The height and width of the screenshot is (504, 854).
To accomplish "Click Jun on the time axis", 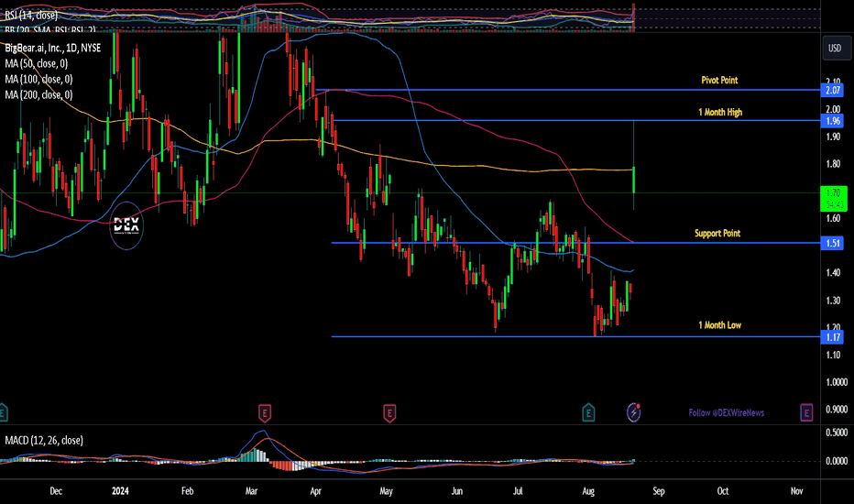I will coord(456,491).
